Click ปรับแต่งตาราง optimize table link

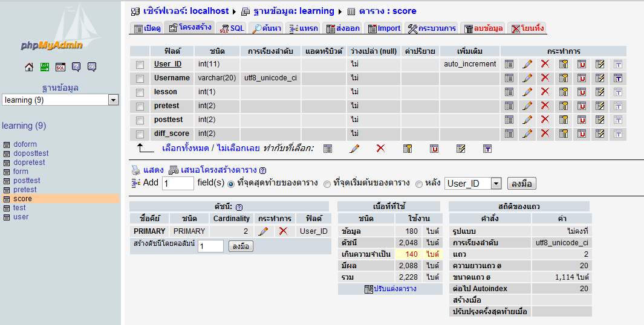(390, 289)
